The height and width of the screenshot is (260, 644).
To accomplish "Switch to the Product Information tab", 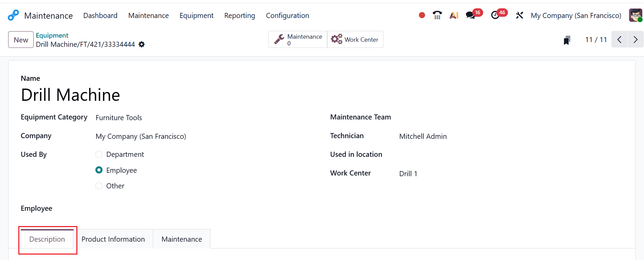I will [113, 239].
